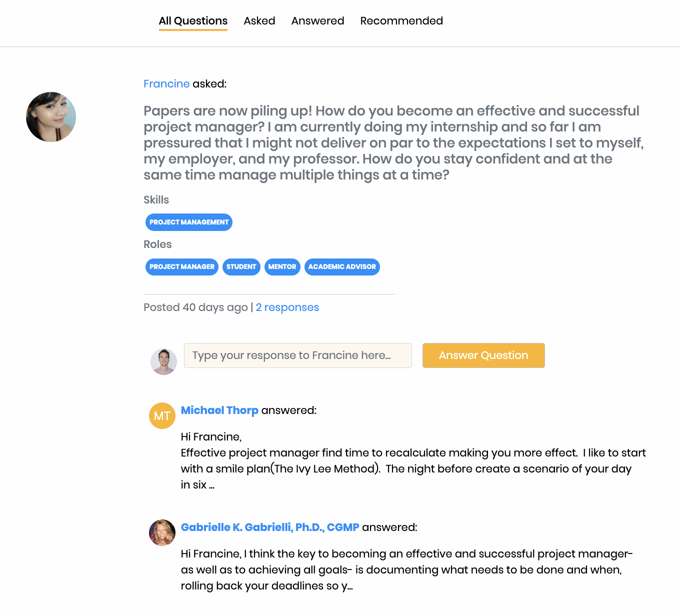
Task: Select the Answered tab
Action: (x=317, y=21)
